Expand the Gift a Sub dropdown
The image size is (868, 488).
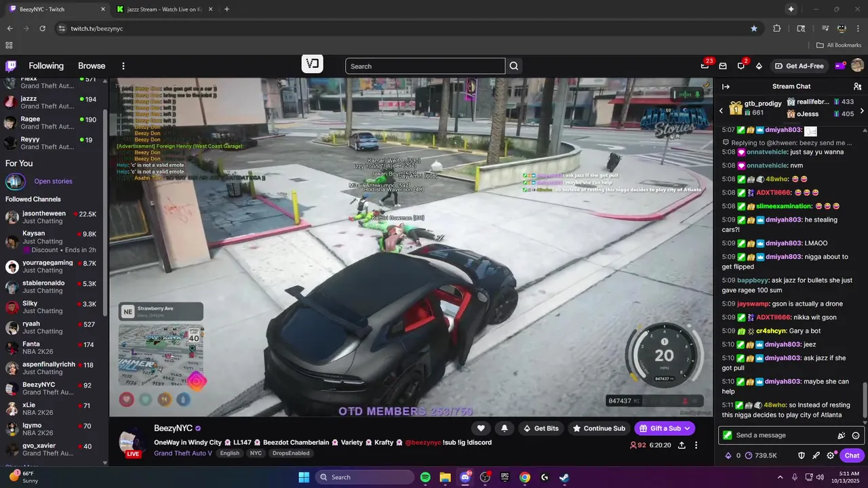pos(688,428)
